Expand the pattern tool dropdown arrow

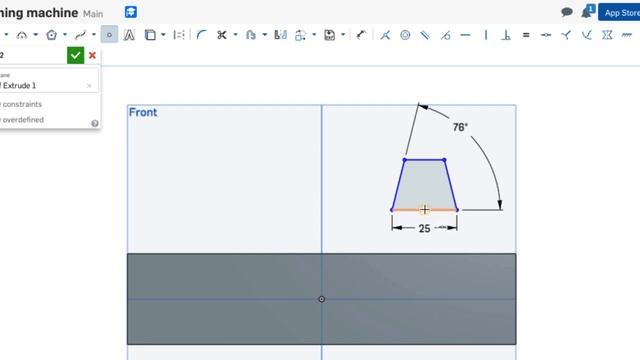point(314,35)
